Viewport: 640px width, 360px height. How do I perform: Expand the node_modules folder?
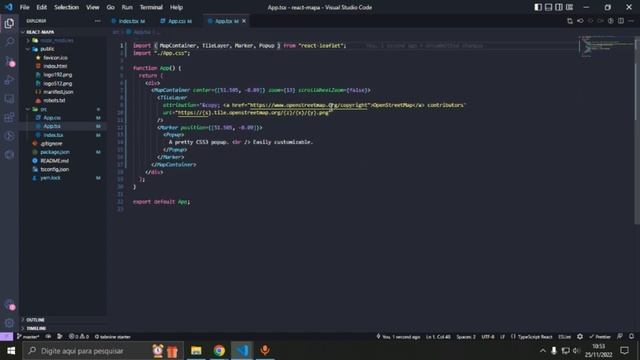click(x=57, y=40)
